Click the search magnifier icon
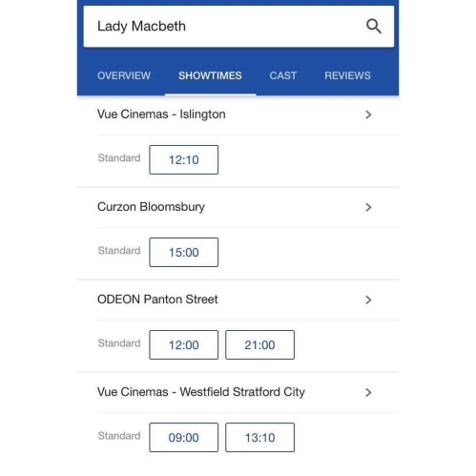Image resolution: width=476 pixels, height=476 pixels. pyautogui.click(x=374, y=26)
